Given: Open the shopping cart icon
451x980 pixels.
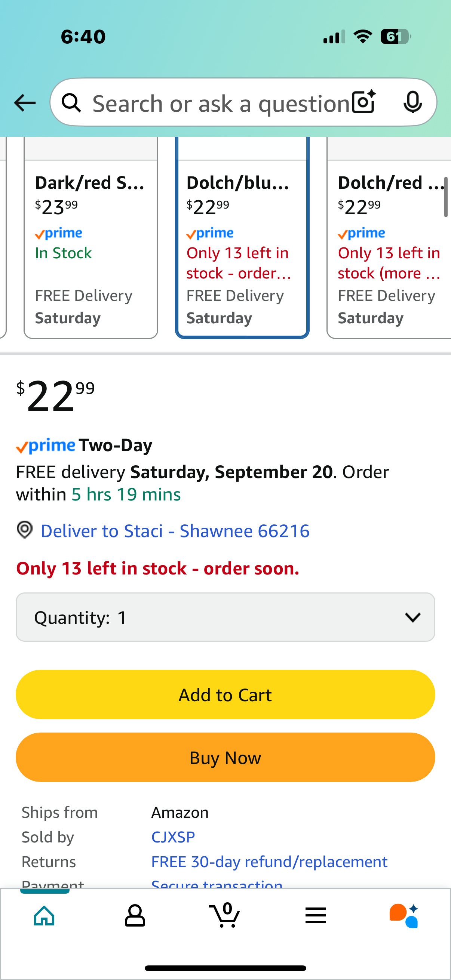Looking at the screenshot, I should click(225, 915).
